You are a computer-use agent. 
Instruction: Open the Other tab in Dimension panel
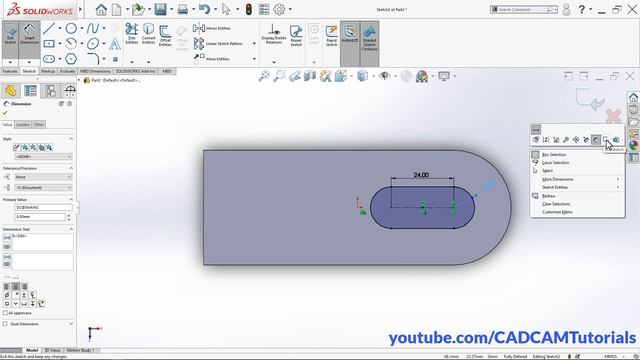38,124
